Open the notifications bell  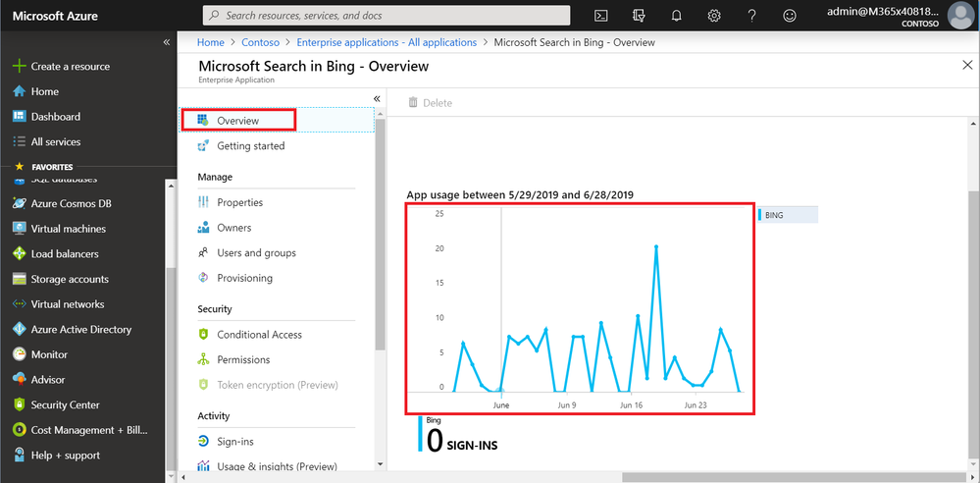[676, 16]
